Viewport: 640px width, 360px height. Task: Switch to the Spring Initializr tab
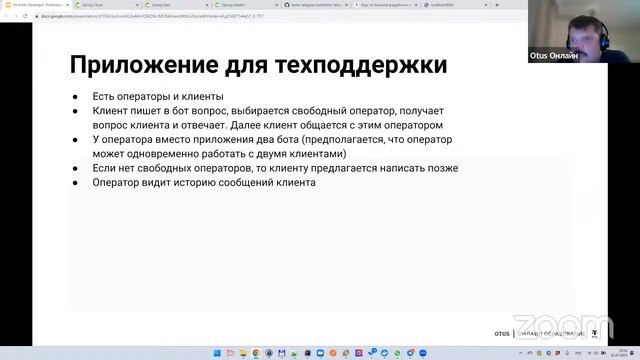[x=246, y=5]
